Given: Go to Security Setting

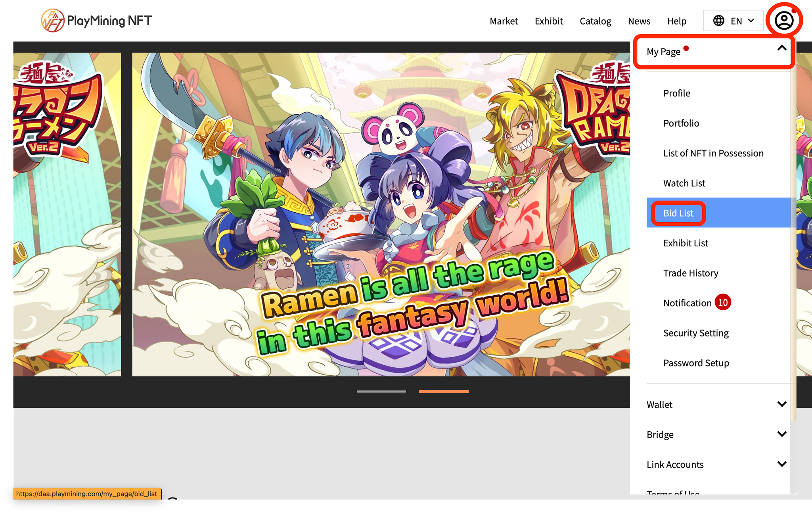Looking at the screenshot, I should pyautogui.click(x=695, y=333).
